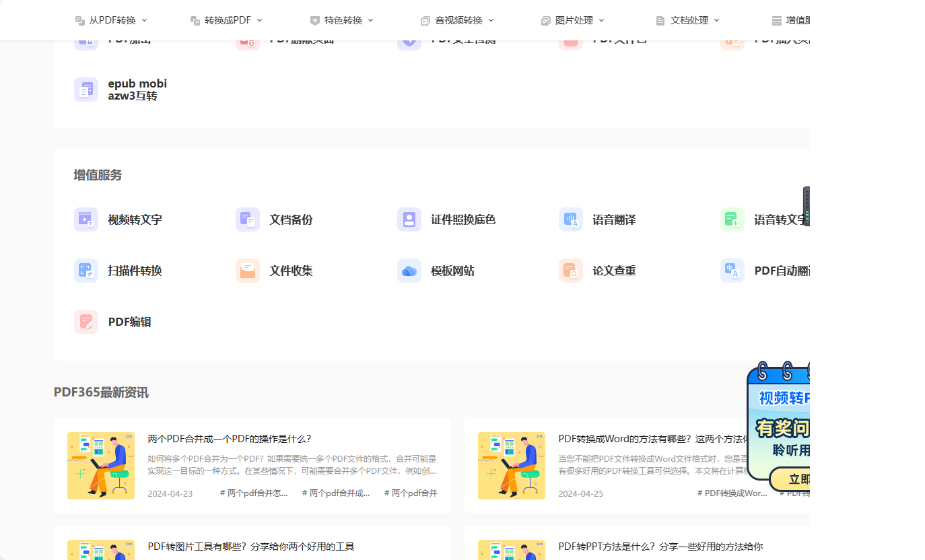Open the 模板网站 cloud icon
This screenshot has height=560, width=925.
[409, 271]
